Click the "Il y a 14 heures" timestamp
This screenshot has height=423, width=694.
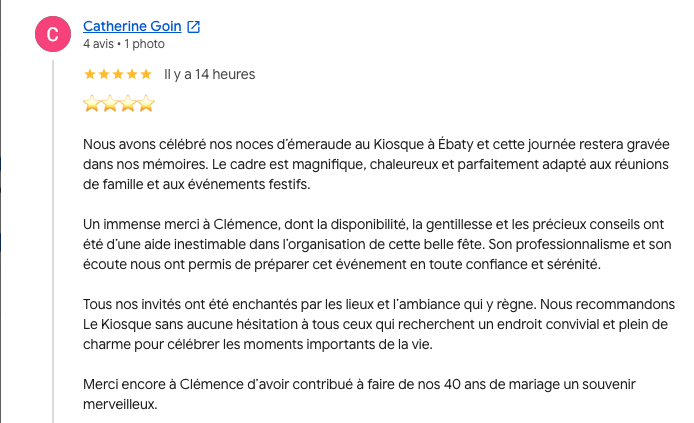209,74
